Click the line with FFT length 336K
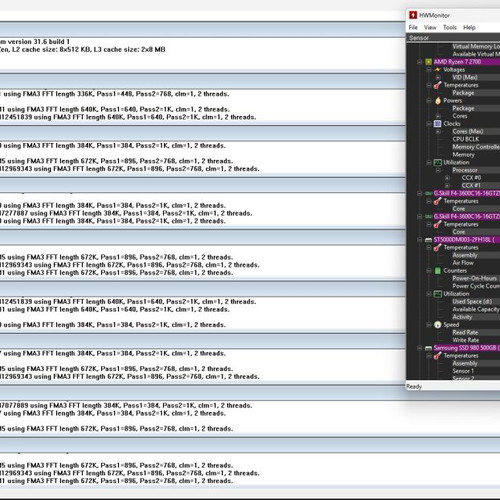Image resolution: width=500 pixels, height=500 pixels. 115,94
